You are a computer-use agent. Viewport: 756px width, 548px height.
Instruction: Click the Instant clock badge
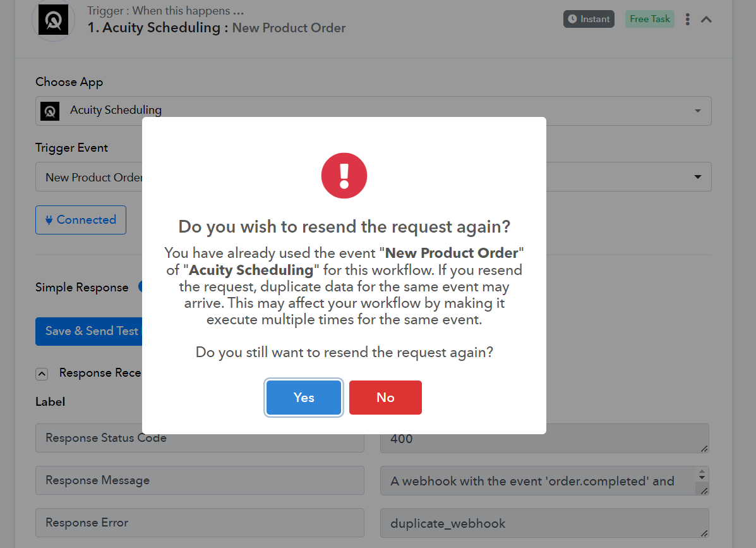click(589, 19)
